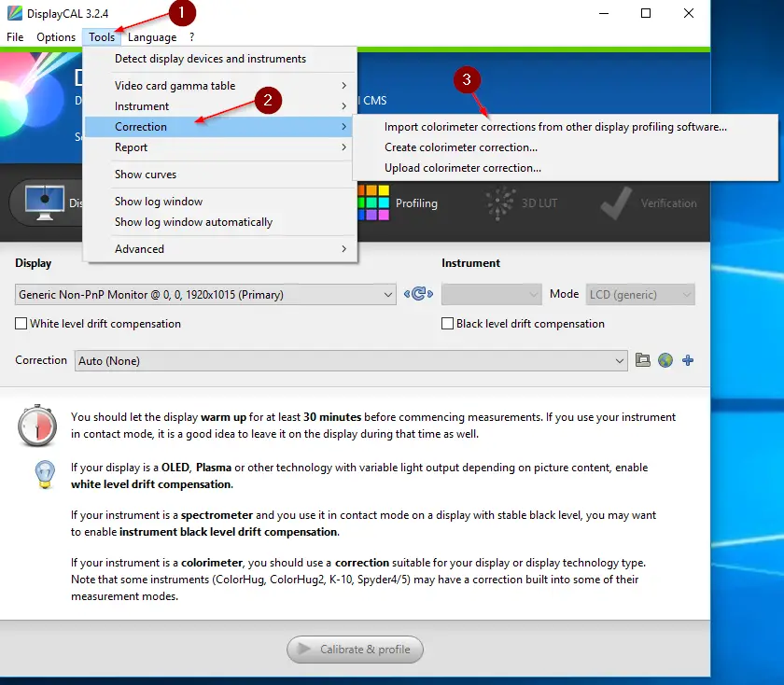
Task: Click the Tools menu
Action: click(102, 37)
